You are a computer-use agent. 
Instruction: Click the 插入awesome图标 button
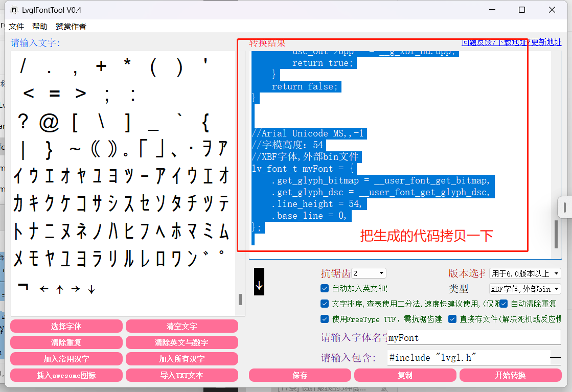tap(66, 375)
